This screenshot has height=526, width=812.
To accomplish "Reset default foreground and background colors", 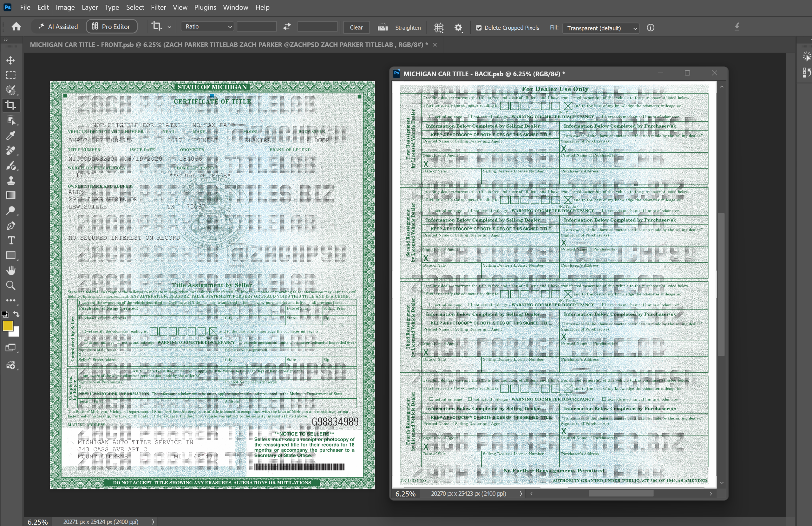I will pyautogui.click(x=5, y=314).
